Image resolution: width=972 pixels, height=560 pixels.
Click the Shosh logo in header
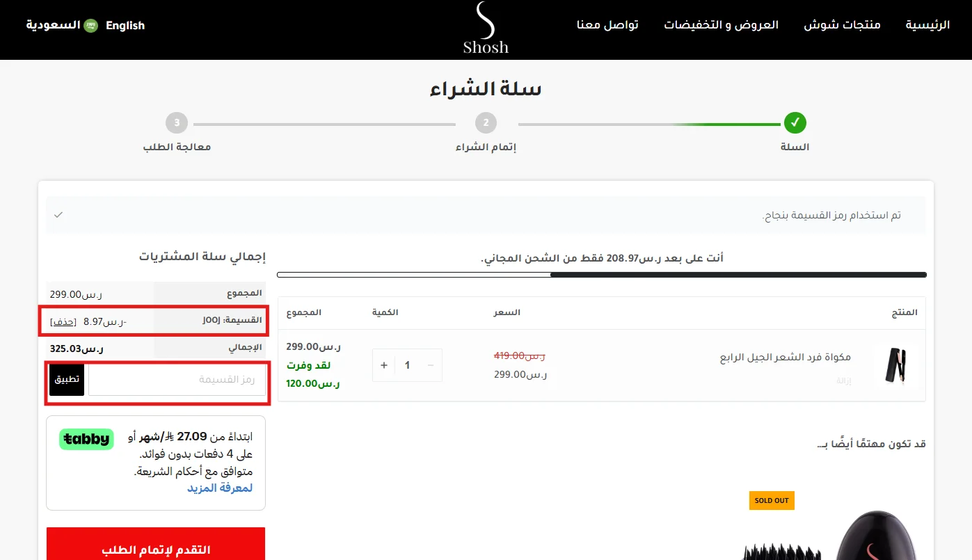coord(486,29)
